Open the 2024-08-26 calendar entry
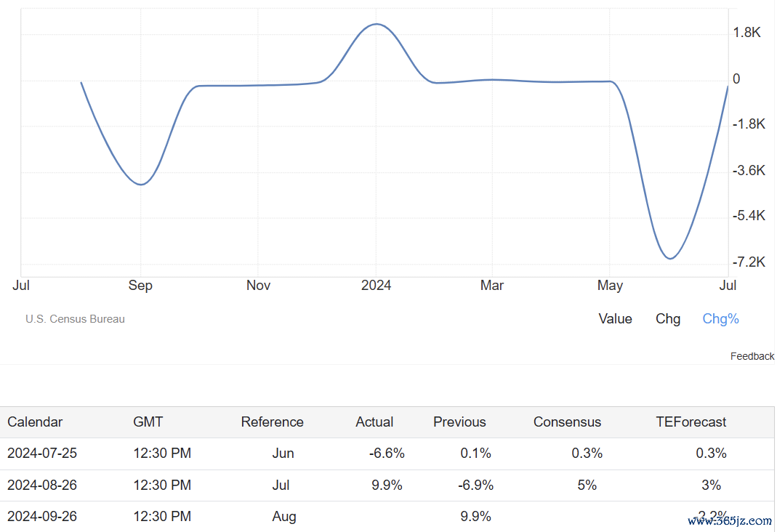777x532 pixels. [42, 485]
